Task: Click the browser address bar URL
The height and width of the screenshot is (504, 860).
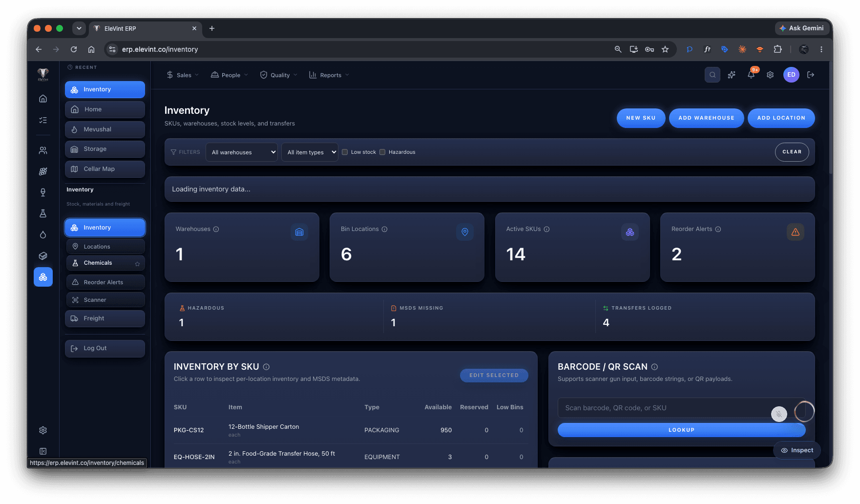Action: pyautogui.click(x=160, y=49)
